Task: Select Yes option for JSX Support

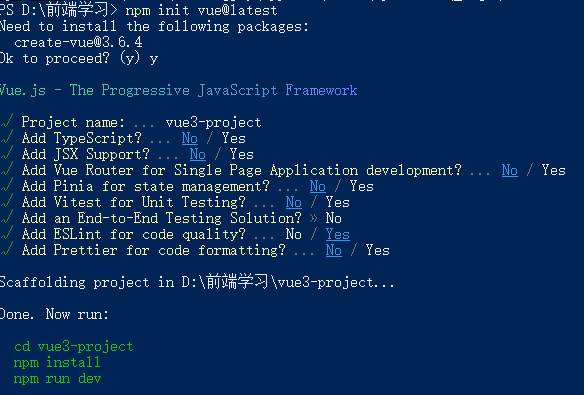Action: [241, 154]
